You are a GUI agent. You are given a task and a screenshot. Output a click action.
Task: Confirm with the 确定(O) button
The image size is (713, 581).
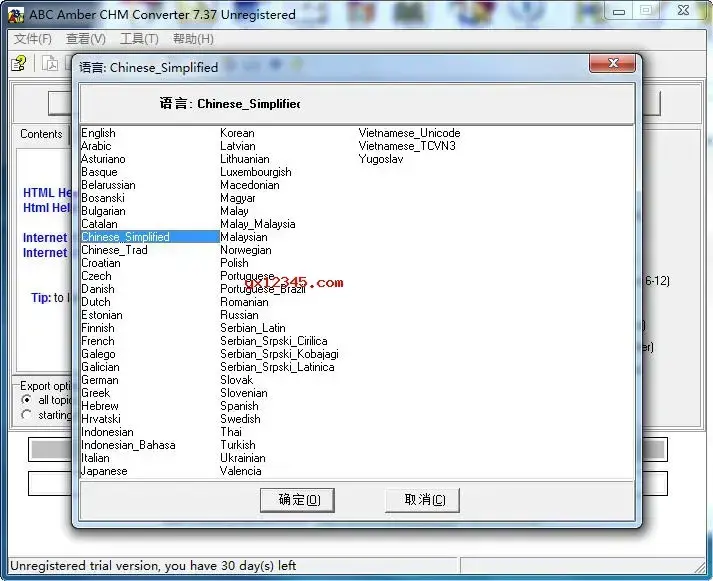pos(297,500)
